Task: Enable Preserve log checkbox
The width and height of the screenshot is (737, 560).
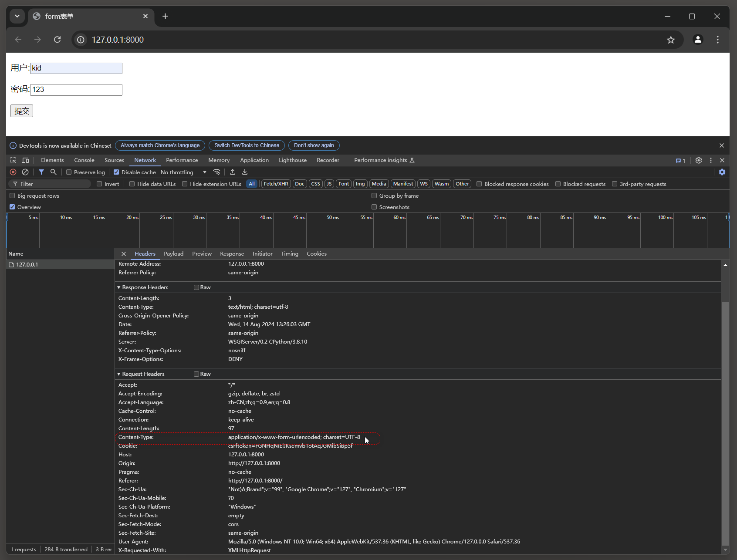Action: click(x=69, y=172)
